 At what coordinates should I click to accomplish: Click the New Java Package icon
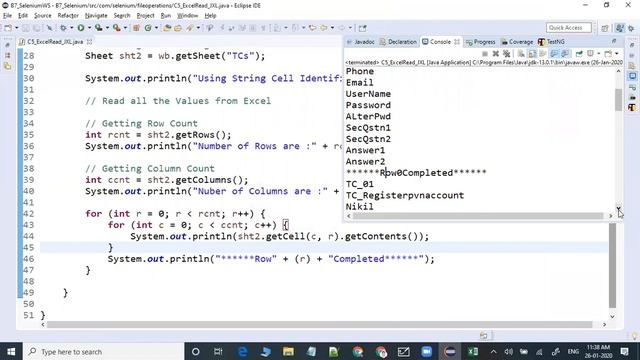(136, 28)
